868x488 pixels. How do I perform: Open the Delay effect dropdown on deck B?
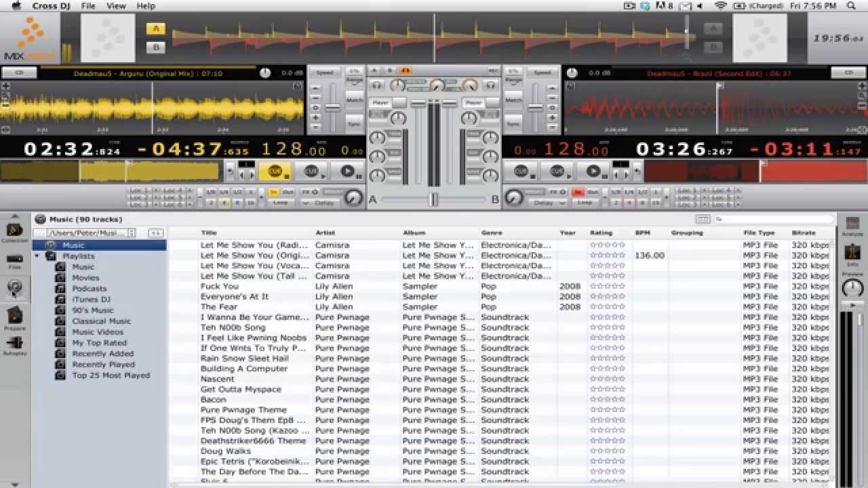547,202
